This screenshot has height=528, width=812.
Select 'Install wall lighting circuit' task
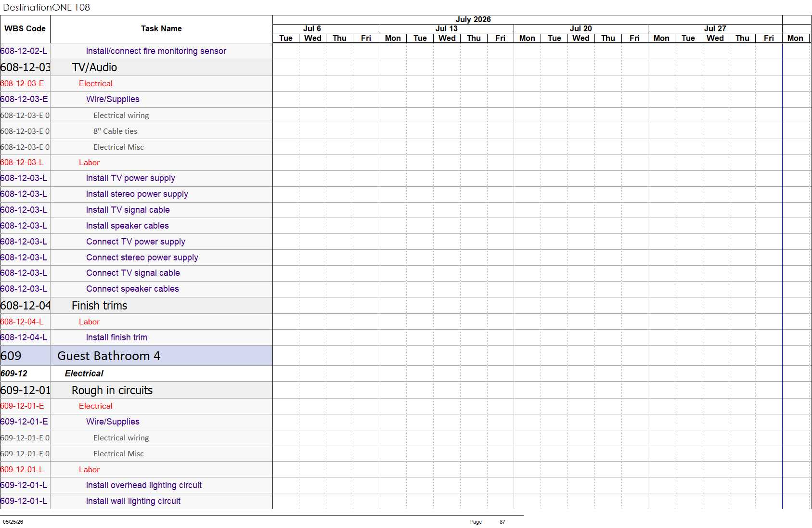coord(133,501)
